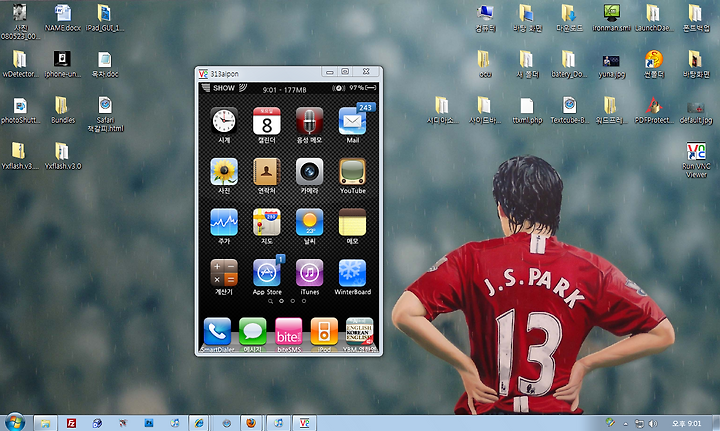Open the Windows Start menu
720x431 pixels.
(15, 422)
